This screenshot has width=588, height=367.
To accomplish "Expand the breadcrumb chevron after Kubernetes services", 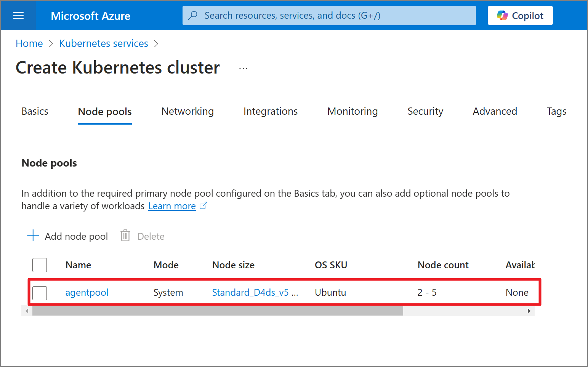I will click(156, 44).
